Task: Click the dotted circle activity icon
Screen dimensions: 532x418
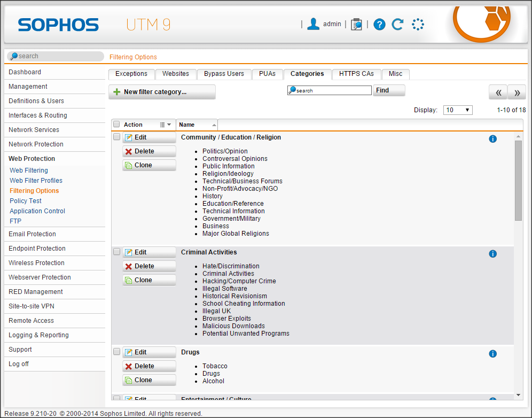Action: click(418, 24)
